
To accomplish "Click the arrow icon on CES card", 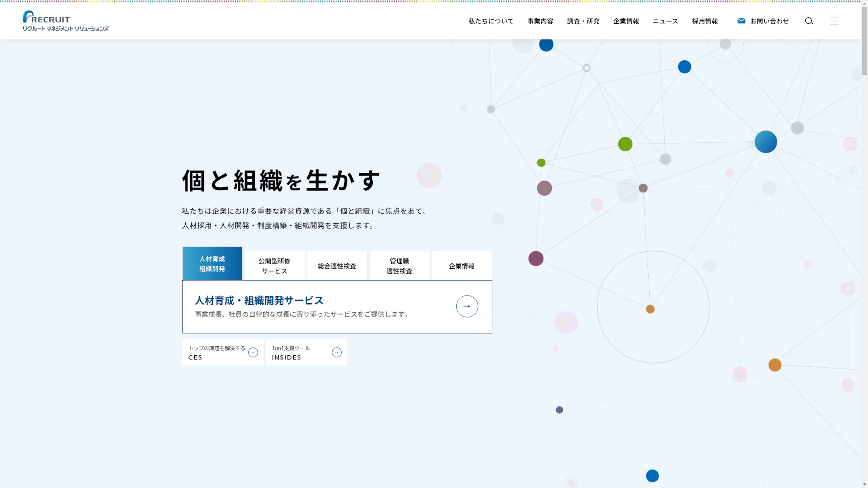I will click(253, 352).
